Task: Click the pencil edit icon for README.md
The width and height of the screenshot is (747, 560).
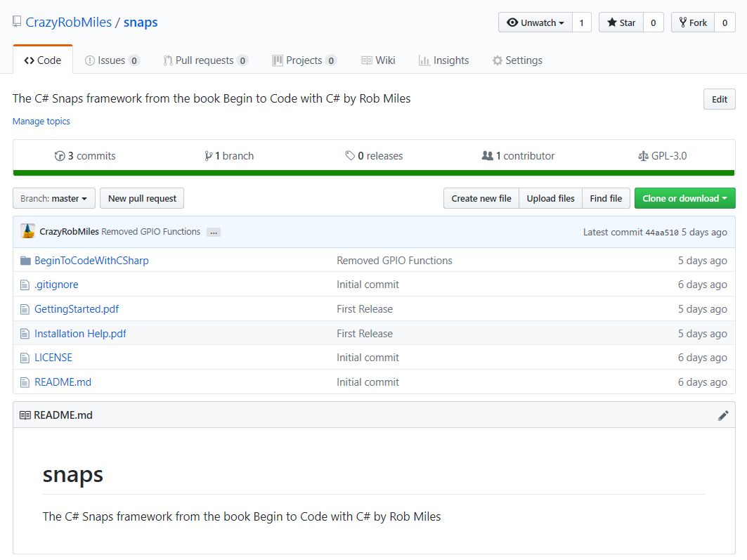Action: tap(722, 415)
